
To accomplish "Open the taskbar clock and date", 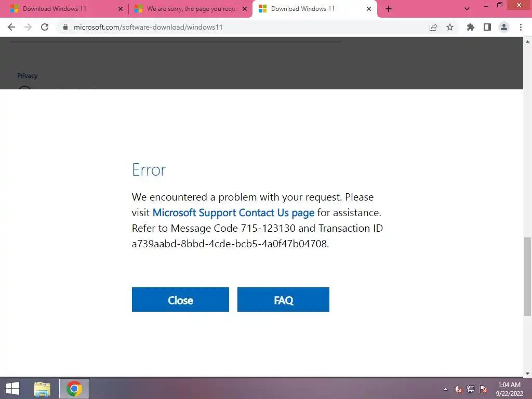I will 509,389.
